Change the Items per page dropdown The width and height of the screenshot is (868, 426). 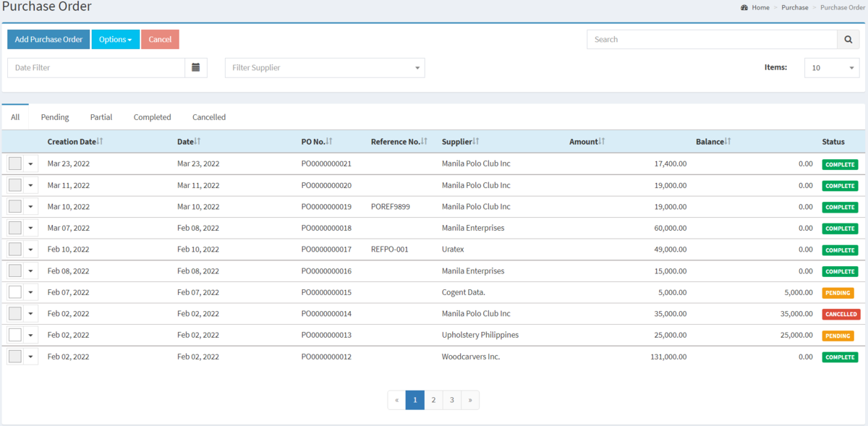[x=832, y=67]
